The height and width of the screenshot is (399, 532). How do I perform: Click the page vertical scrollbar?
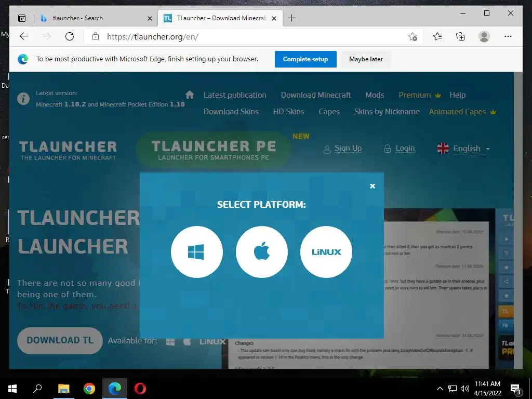pyautogui.click(x=518, y=220)
